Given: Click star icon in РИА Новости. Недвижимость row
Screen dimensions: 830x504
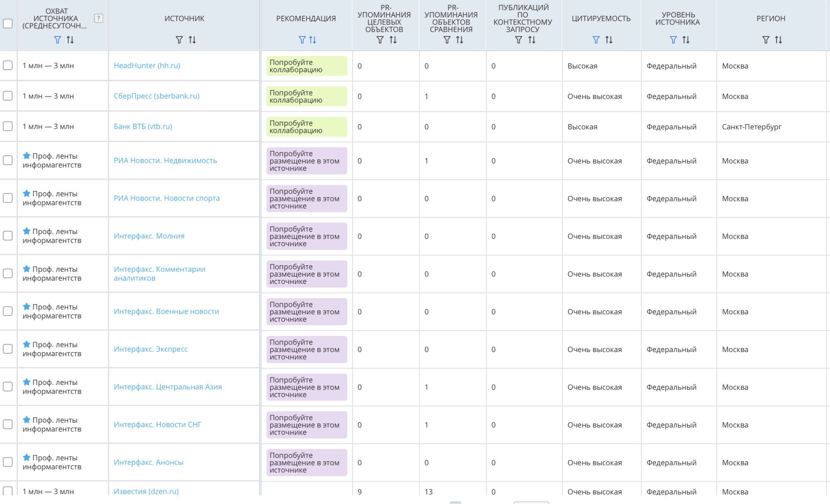Looking at the screenshot, I should (x=27, y=156).
